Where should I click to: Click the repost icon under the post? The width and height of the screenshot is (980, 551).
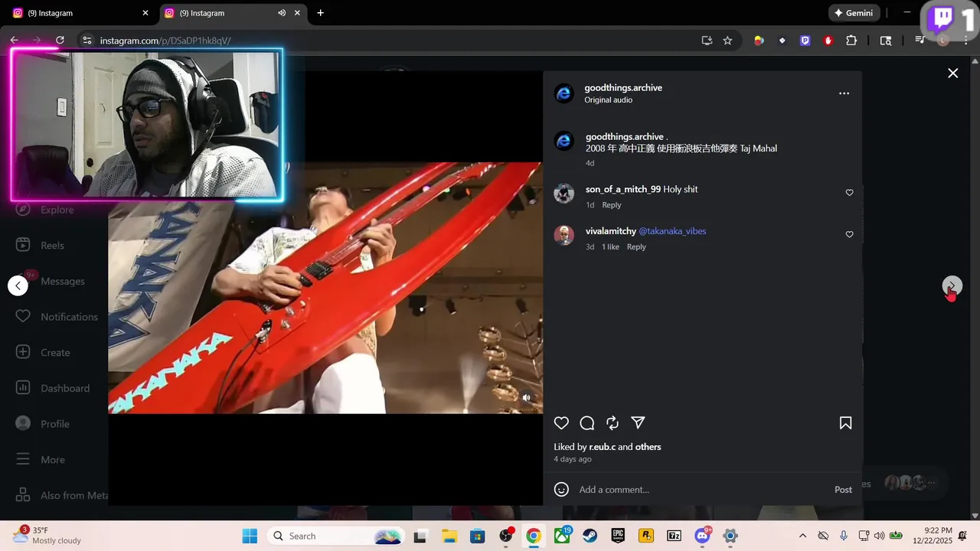[612, 423]
